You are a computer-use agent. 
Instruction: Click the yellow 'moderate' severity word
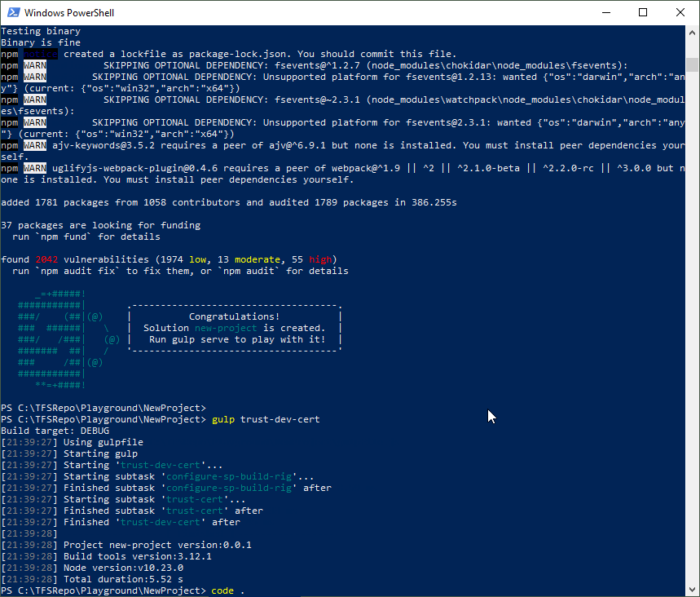(x=258, y=259)
